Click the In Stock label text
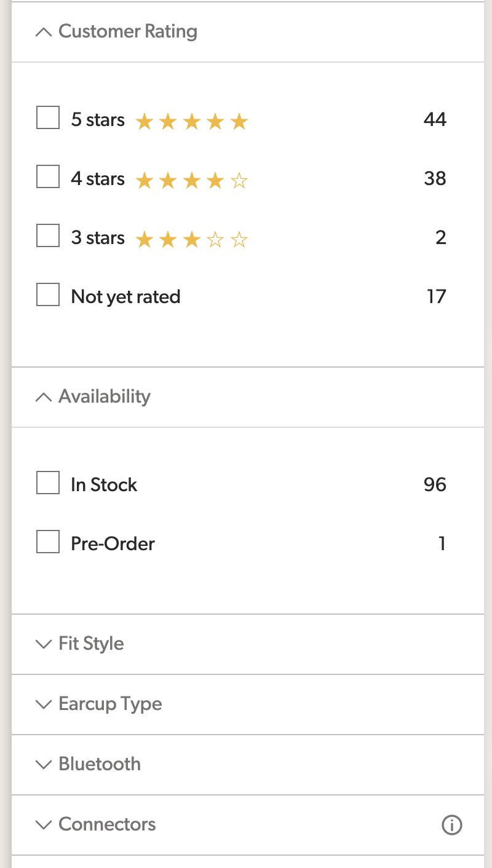Image resolution: width=492 pixels, height=868 pixels. 104,484
